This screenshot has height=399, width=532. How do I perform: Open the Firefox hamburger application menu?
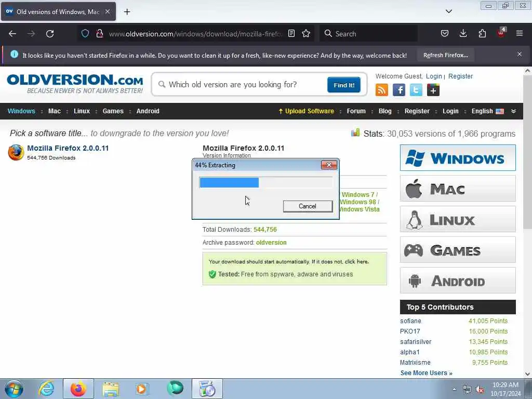(x=520, y=33)
